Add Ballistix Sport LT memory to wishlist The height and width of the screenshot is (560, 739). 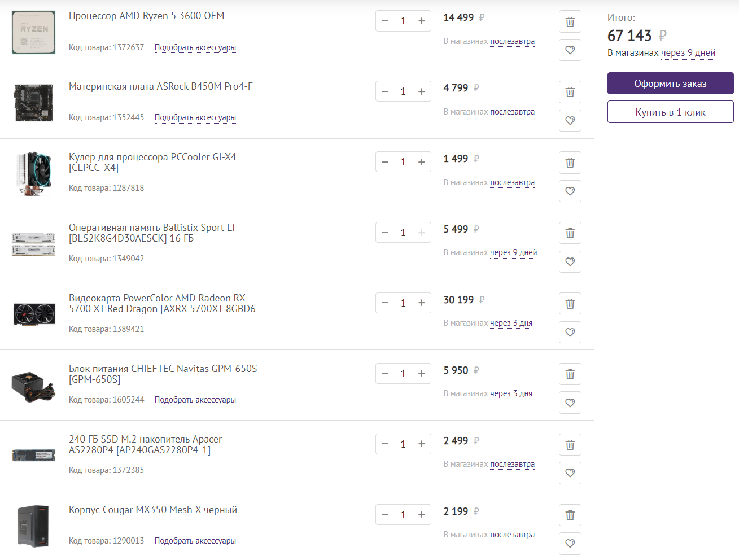click(570, 261)
